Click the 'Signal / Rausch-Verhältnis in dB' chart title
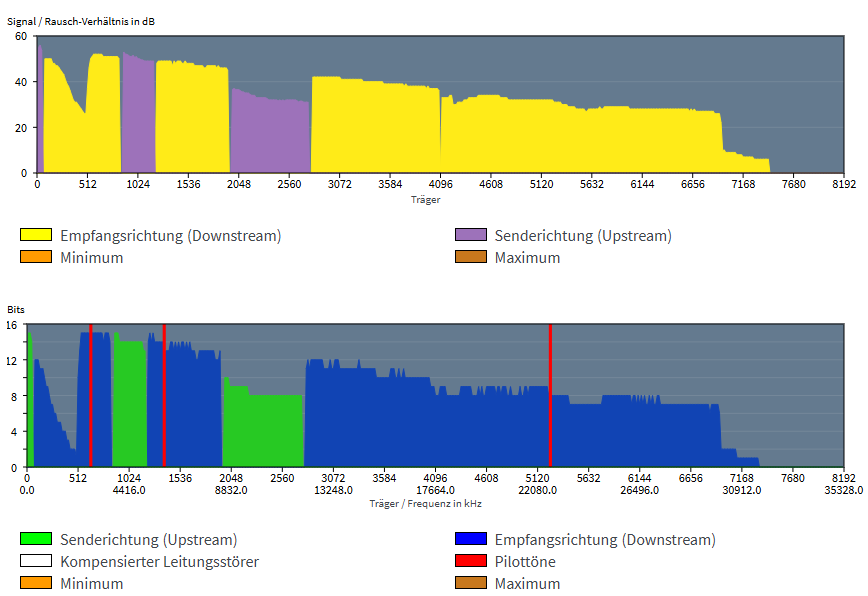The image size is (868, 596). click(81, 21)
